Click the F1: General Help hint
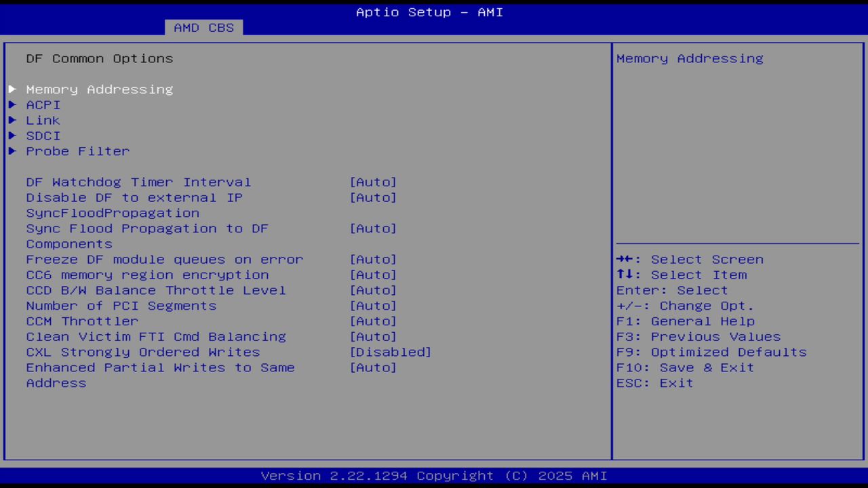The width and height of the screenshot is (868, 488). point(686,322)
